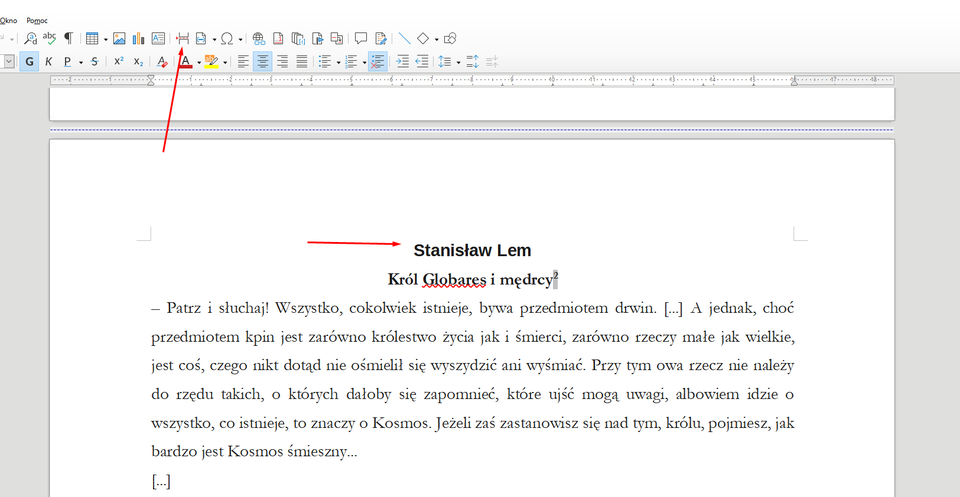This screenshot has width=960, height=497.
Task: Insert an endnote from the toolbar
Action: (x=298, y=39)
